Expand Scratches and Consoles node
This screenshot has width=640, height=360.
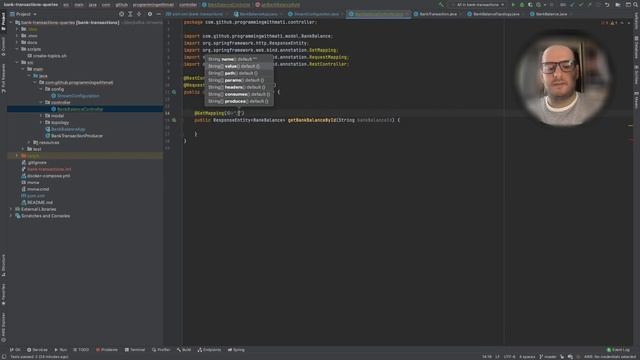click(x=11, y=216)
